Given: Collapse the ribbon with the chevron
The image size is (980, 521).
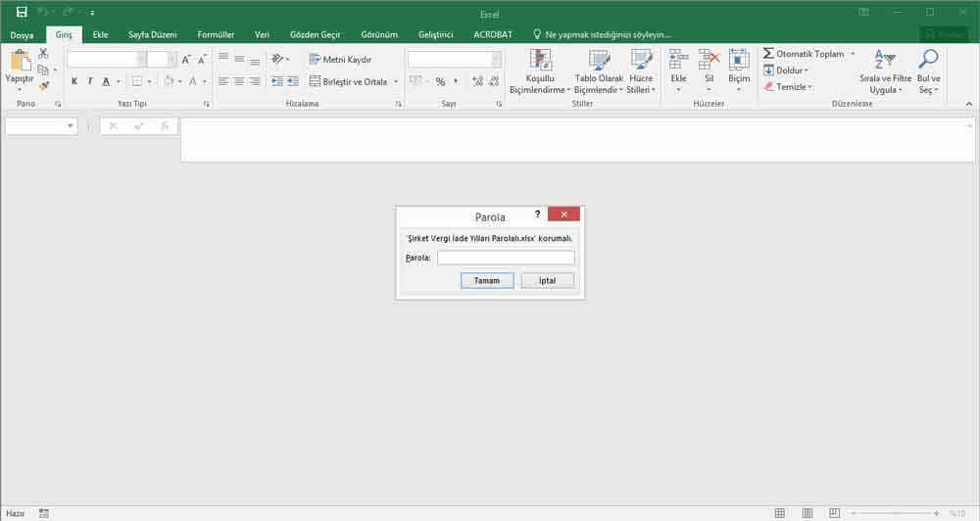Looking at the screenshot, I should (x=969, y=104).
